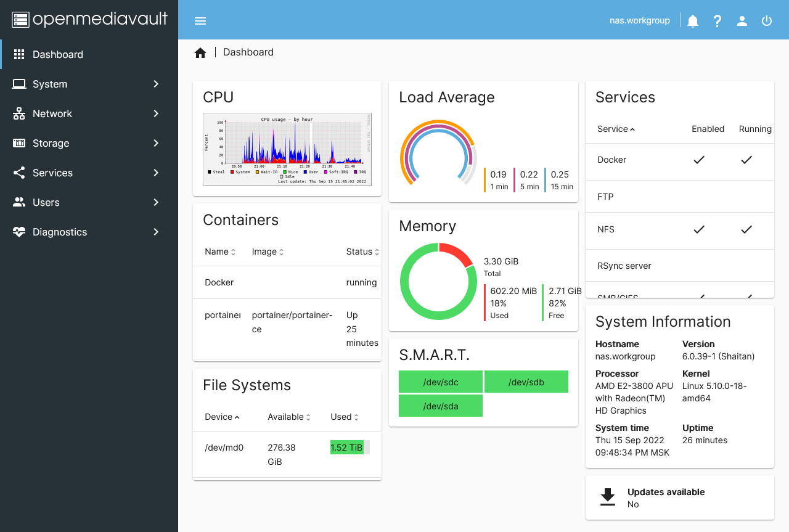The width and height of the screenshot is (789, 532).
Task: Open the System menu label
Action: 50,84
